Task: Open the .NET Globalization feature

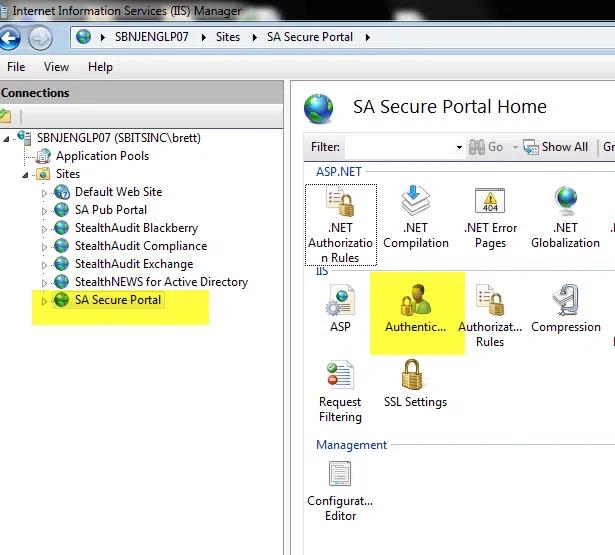Action: pyautogui.click(x=565, y=218)
